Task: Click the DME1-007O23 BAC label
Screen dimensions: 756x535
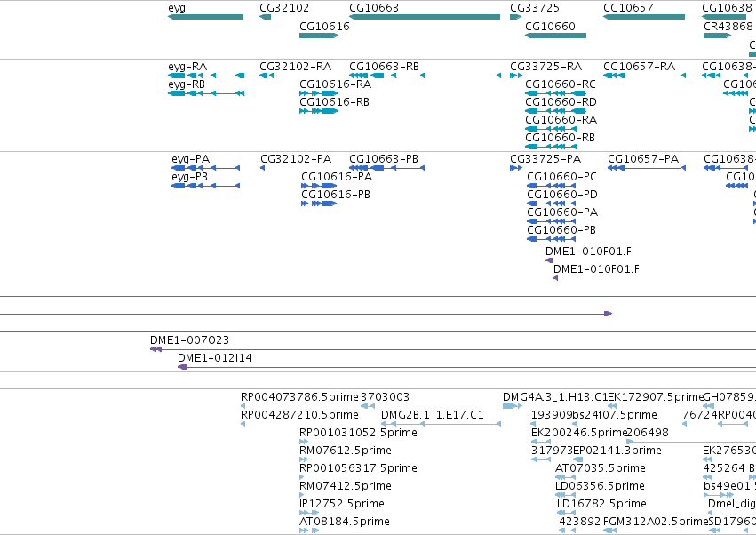Action: point(189,340)
